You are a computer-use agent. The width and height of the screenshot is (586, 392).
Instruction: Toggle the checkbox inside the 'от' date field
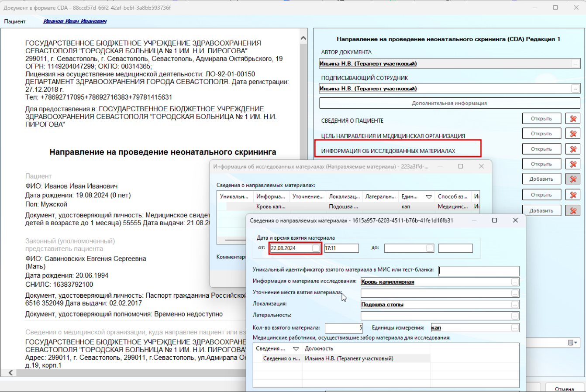click(316, 248)
